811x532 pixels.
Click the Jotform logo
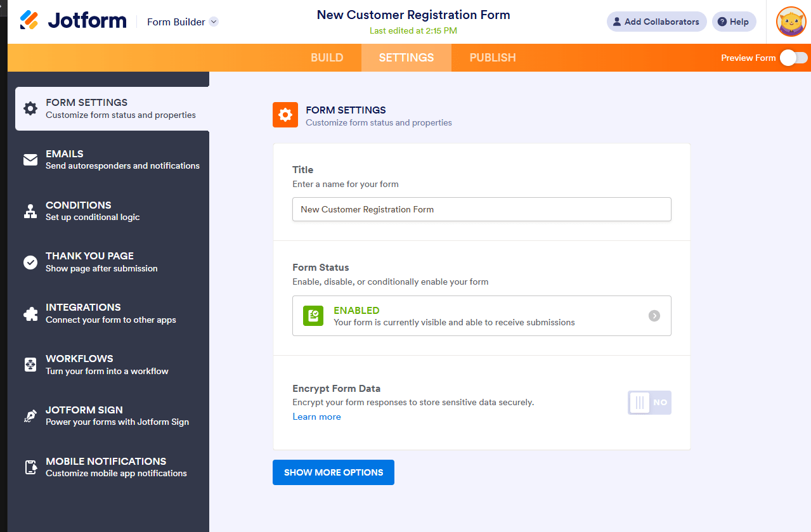[x=73, y=21]
